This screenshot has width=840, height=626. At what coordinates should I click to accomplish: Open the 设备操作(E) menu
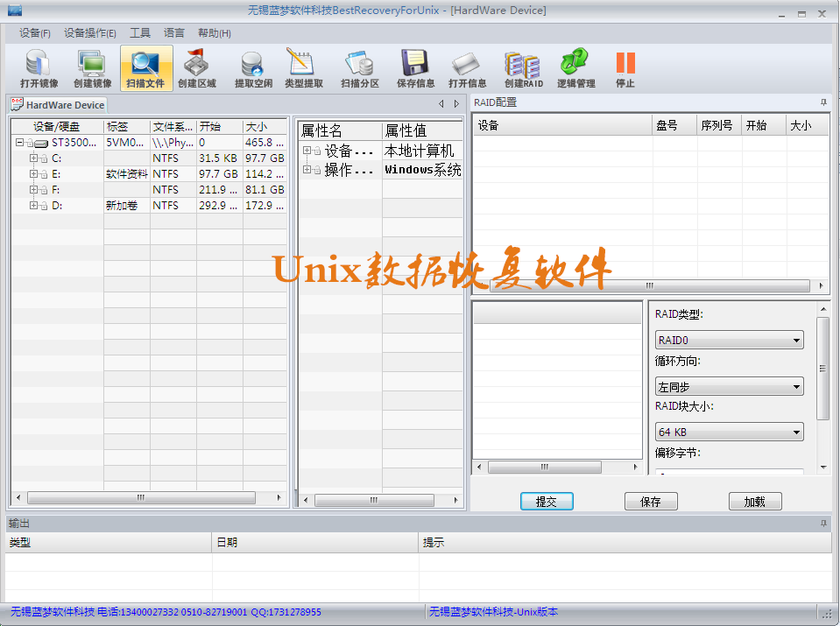point(89,33)
